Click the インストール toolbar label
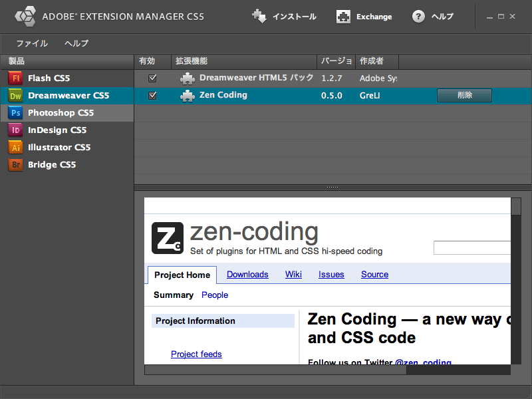The width and height of the screenshot is (532, 399). click(295, 17)
